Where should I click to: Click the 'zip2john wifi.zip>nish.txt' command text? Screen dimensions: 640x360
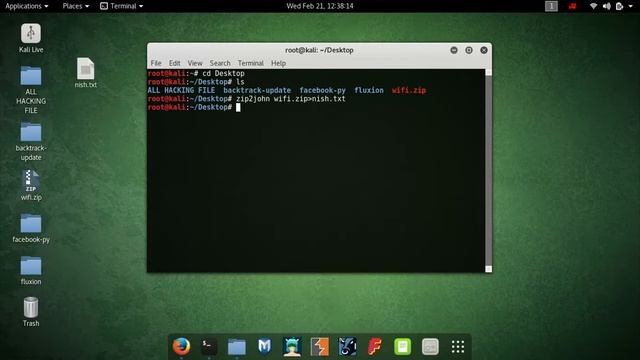pyautogui.click(x=291, y=99)
